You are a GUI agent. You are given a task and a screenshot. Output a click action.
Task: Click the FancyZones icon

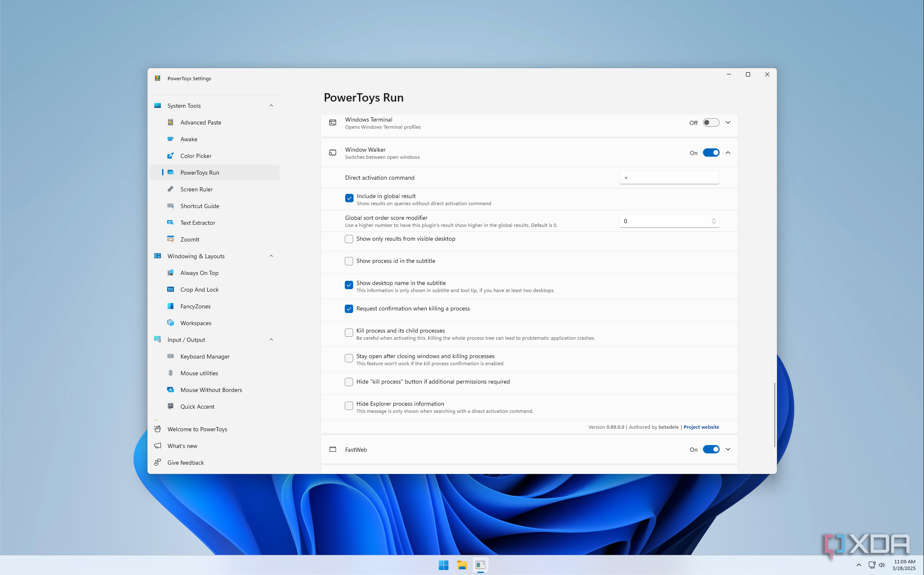point(171,306)
